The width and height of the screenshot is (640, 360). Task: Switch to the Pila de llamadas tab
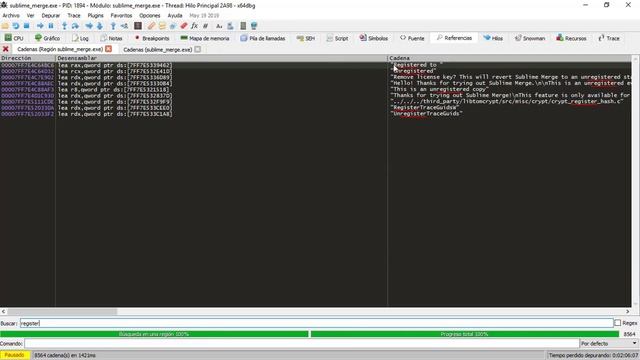[x=263, y=38]
